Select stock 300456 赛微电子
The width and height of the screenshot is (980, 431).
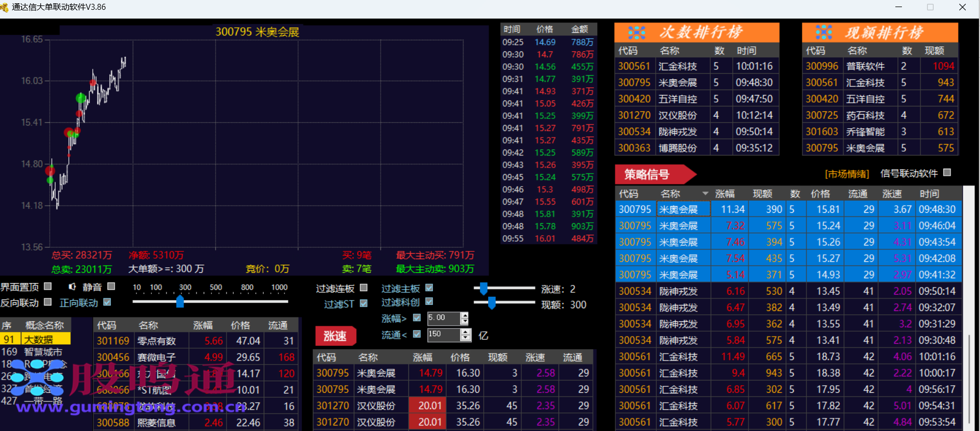click(196, 357)
